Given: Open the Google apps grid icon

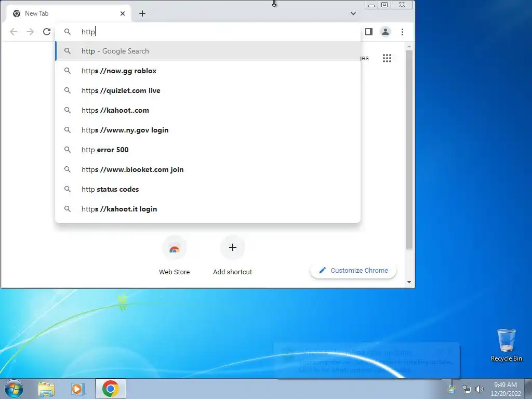Looking at the screenshot, I should 387,58.
